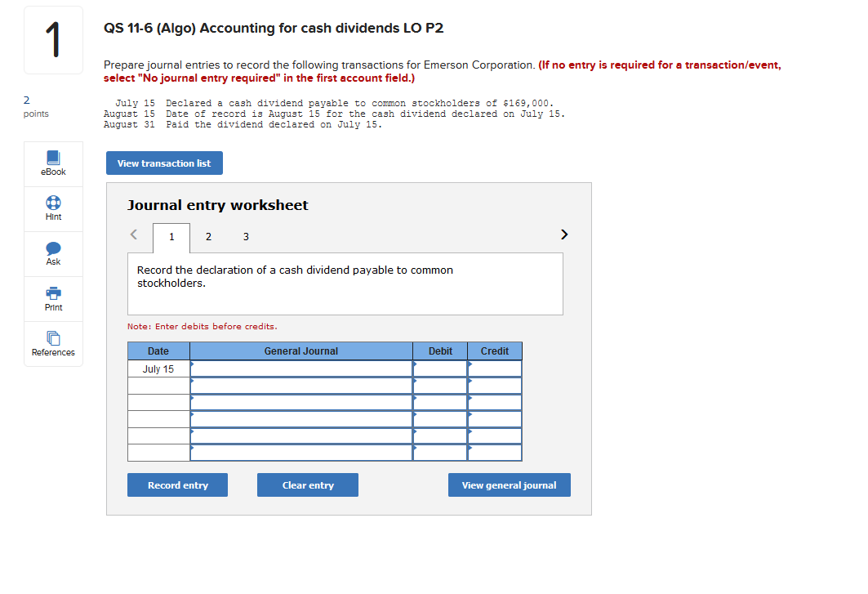Screen dimensions: 868x594
Task: Open the Ask feature
Action: click(52, 253)
